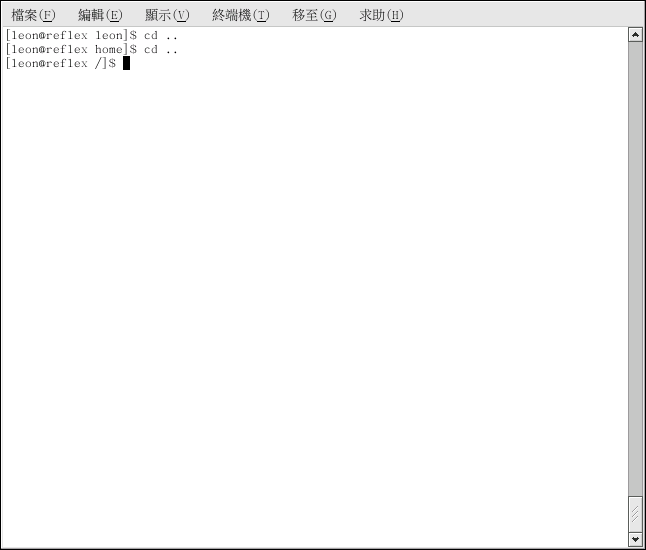Click the "cd .." command on the first line
The height and width of the screenshot is (550, 646).
click(x=160, y=35)
